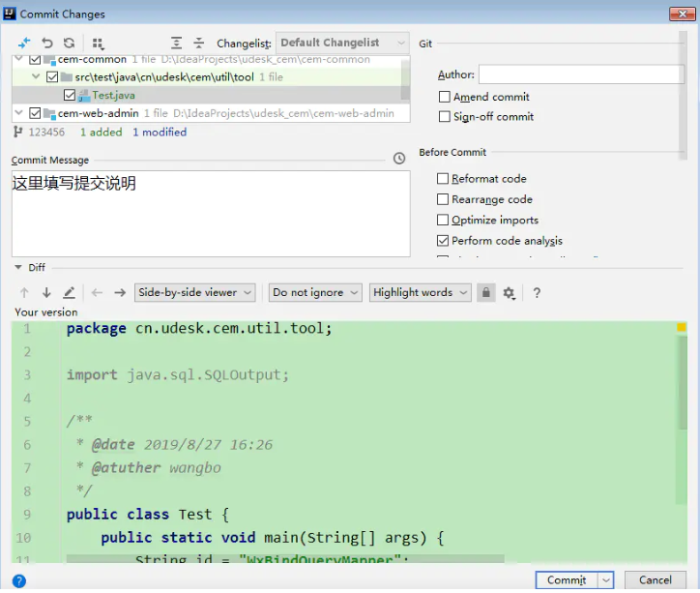Click the import java.sql.SQLOutput line

click(178, 375)
